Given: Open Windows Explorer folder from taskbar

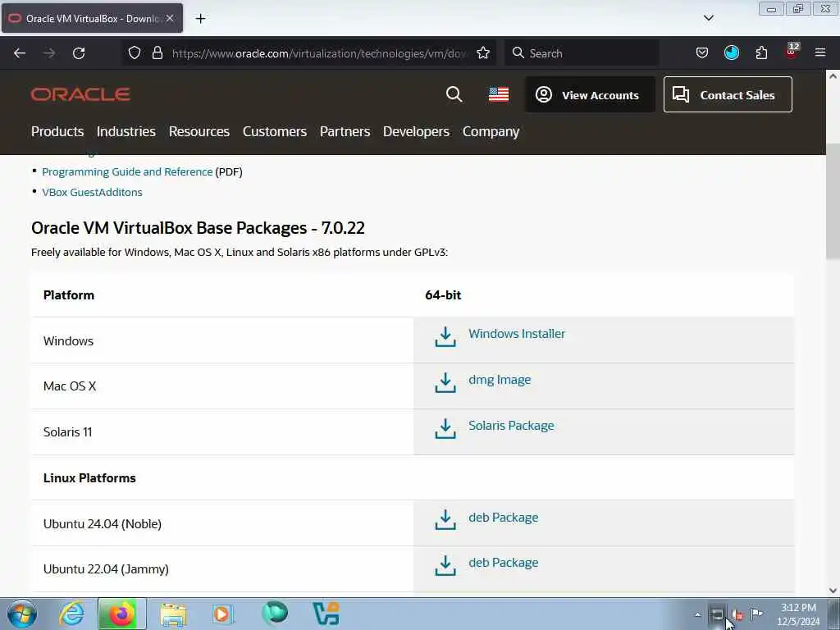Looking at the screenshot, I should pyautogui.click(x=173, y=614).
